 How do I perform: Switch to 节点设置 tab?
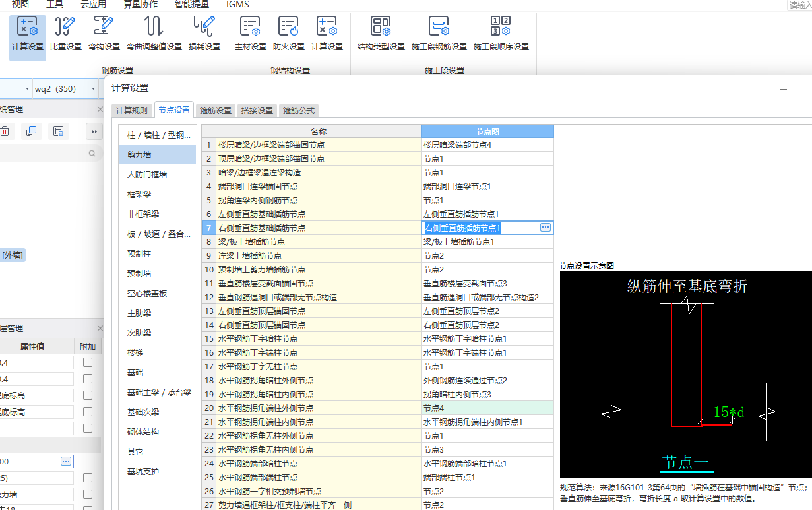pos(174,110)
